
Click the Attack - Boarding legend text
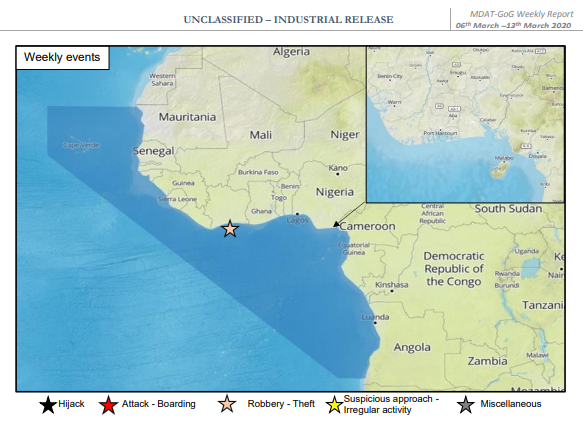[x=159, y=404]
